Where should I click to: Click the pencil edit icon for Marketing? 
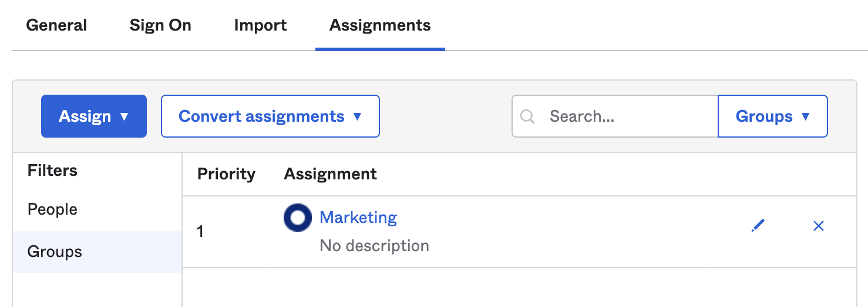758,226
